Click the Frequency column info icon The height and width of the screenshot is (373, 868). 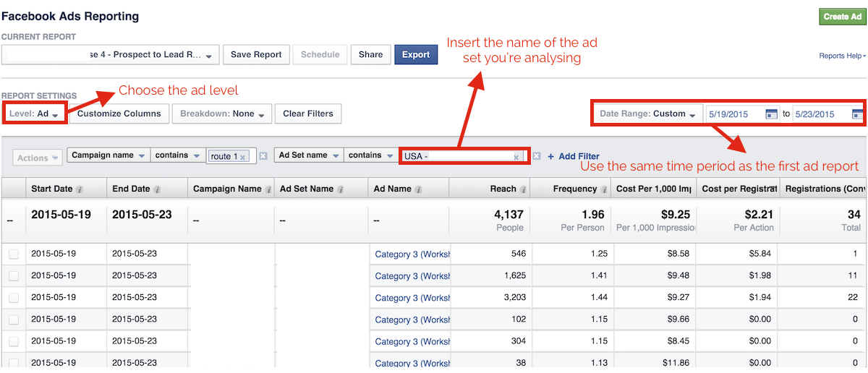(605, 189)
